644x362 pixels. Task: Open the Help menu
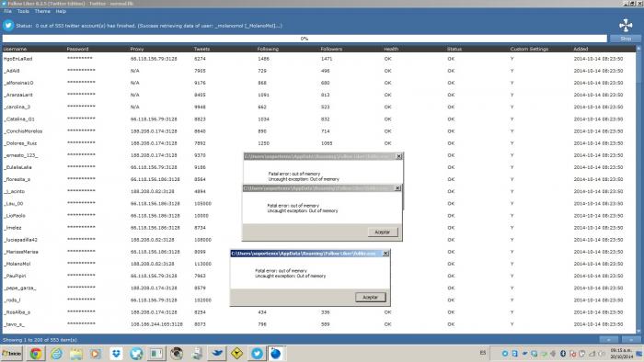(61, 11)
